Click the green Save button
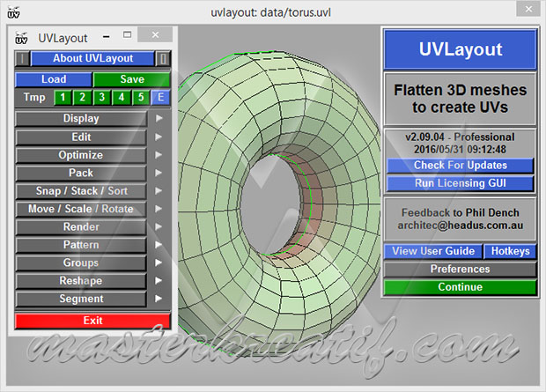 point(132,79)
